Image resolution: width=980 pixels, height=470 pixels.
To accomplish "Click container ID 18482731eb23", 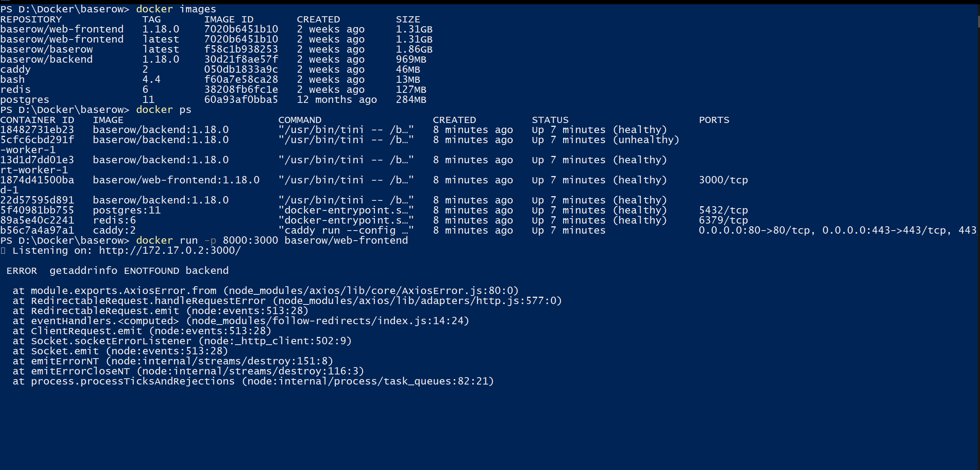I will coord(37,130).
